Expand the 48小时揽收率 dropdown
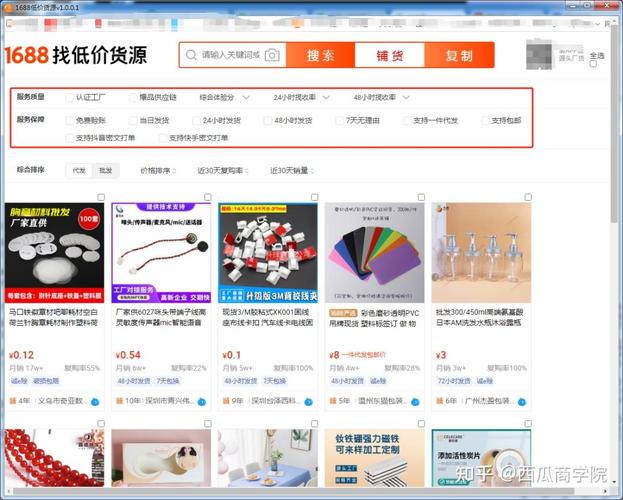This screenshot has width=623, height=500. 381,97
